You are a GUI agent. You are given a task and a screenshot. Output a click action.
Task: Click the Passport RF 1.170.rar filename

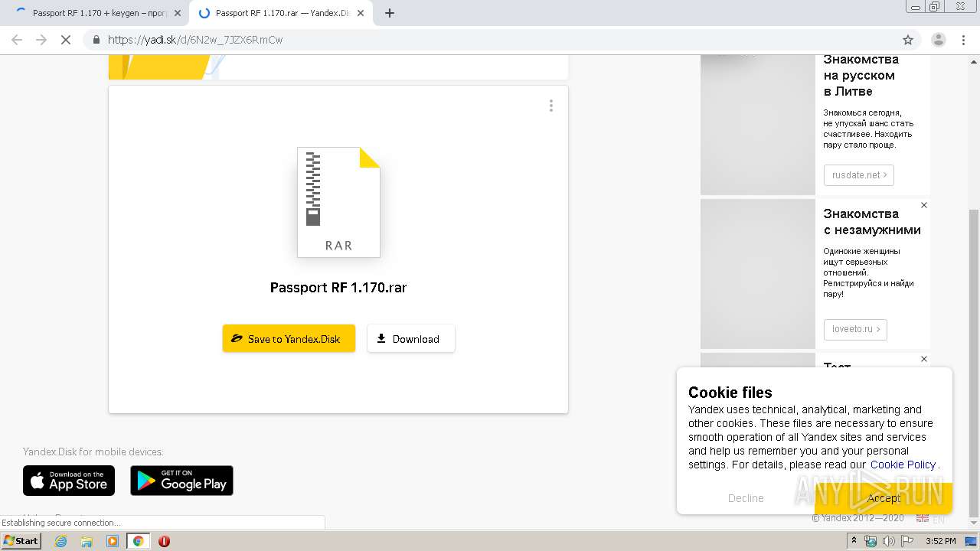tap(338, 288)
